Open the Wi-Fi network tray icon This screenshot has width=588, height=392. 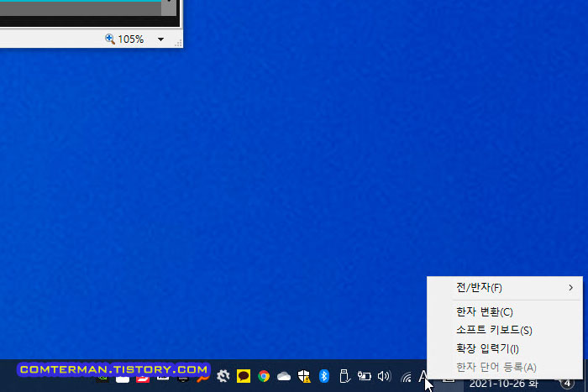(x=406, y=377)
